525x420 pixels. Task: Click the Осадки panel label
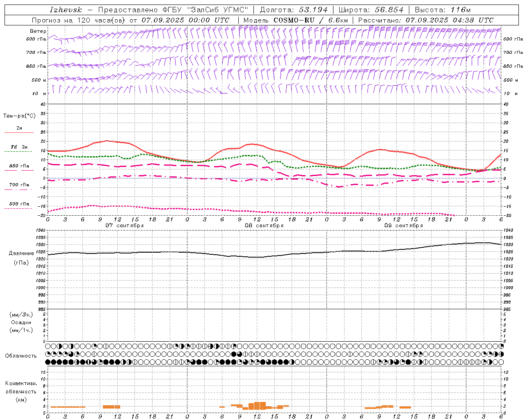pyautogui.click(x=21, y=322)
